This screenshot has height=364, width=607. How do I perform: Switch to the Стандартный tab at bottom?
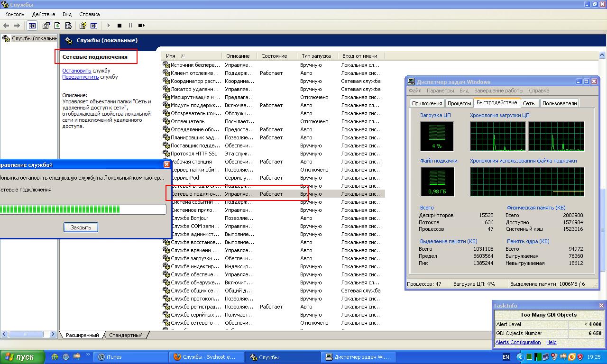tap(126, 335)
